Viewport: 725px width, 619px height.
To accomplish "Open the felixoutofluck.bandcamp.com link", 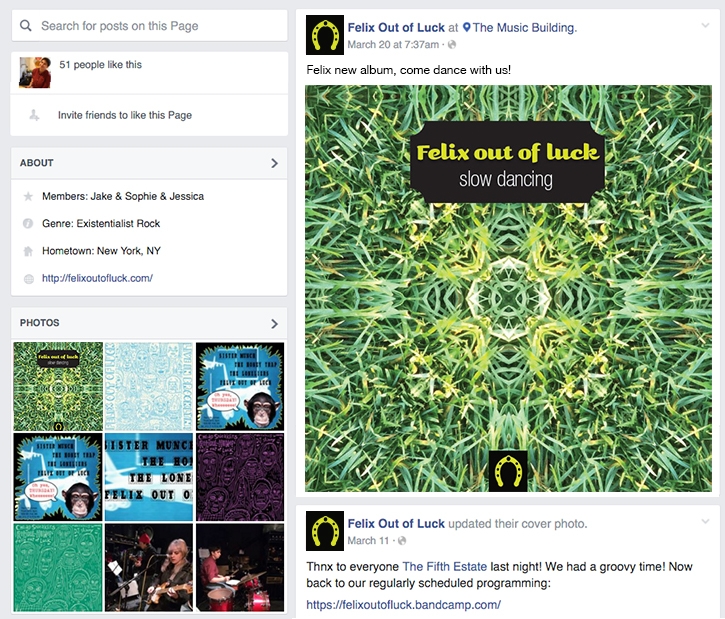I will coord(403,604).
